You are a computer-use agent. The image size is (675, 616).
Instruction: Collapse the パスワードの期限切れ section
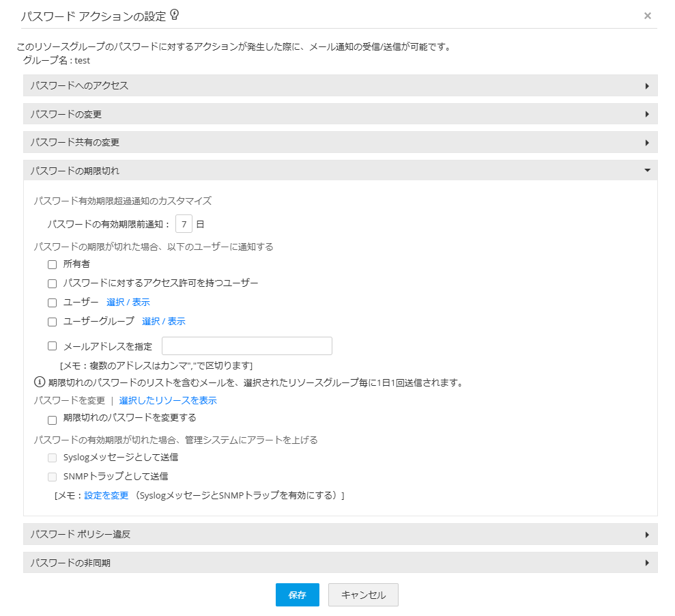coord(340,171)
